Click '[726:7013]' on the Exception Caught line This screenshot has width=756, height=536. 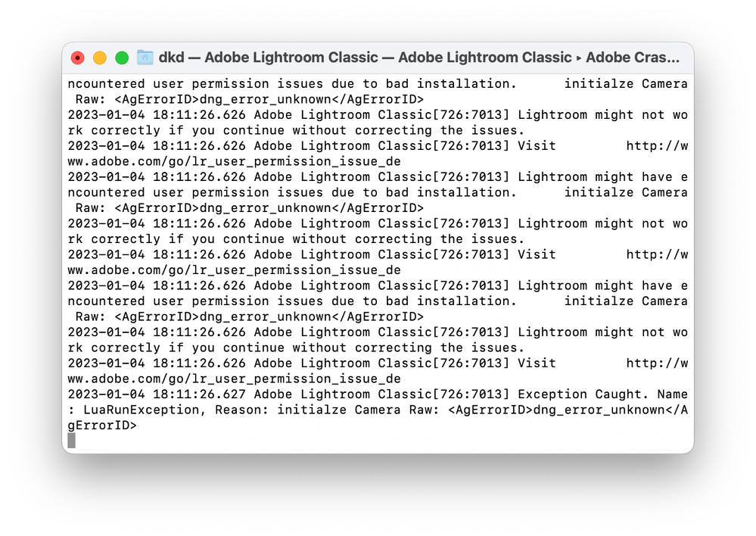coord(471,394)
